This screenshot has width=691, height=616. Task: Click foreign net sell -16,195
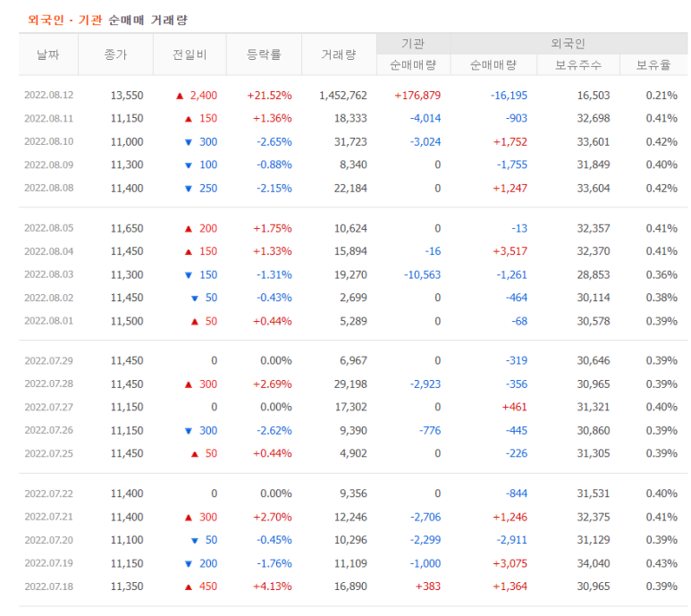[509, 95]
